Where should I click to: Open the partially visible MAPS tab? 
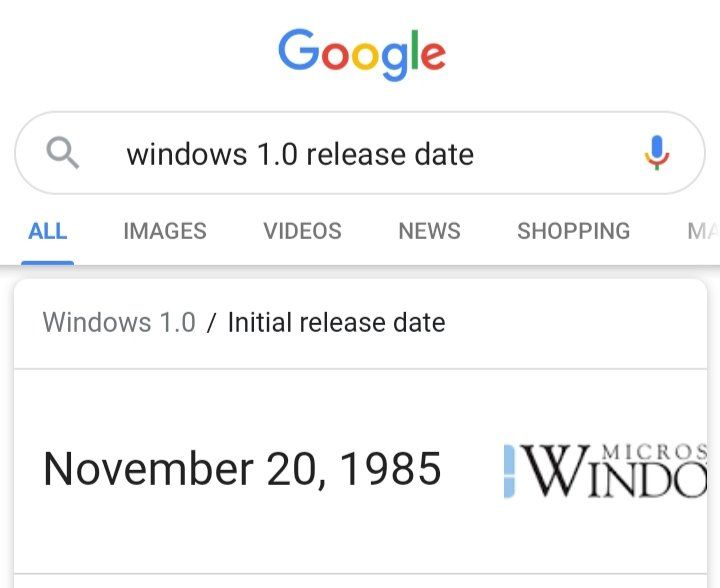coord(702,231)
